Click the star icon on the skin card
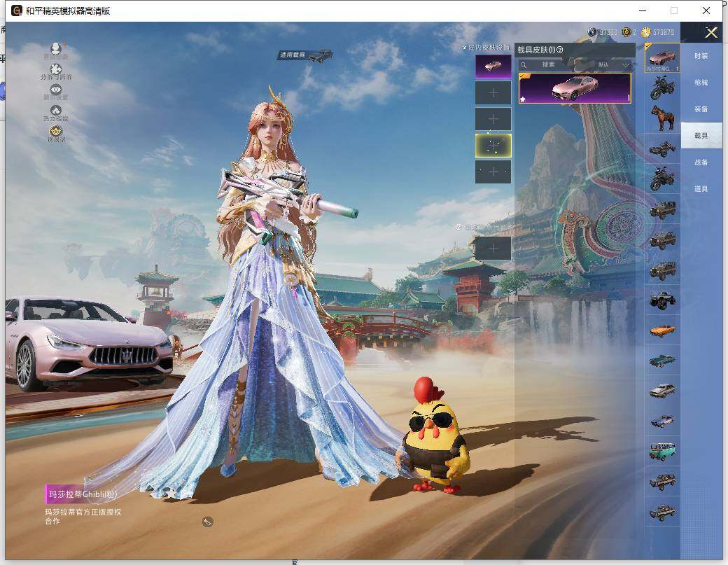Image resolution: width=728 pixels, height=565 pixels. (523, 99)
